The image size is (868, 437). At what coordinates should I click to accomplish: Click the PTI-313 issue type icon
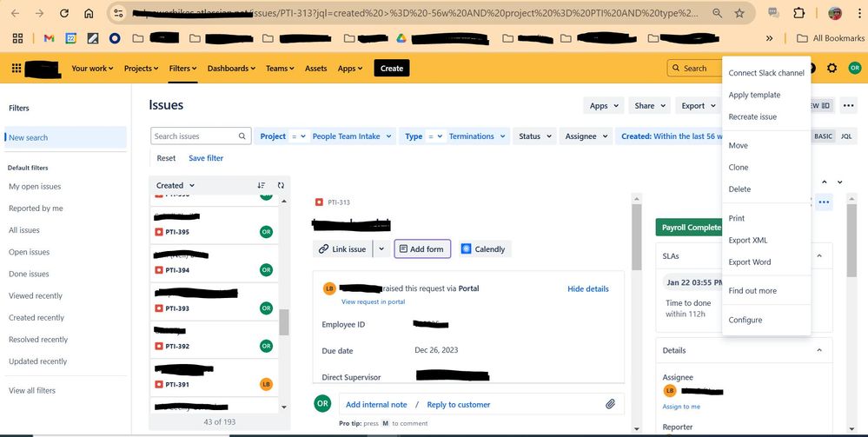point(319,202)
